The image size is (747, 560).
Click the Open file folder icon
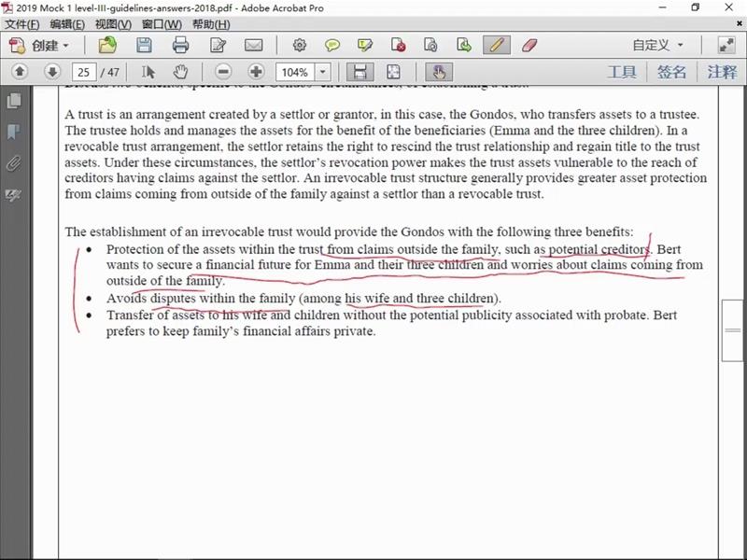pyautogui.click(x=108, y=45)
